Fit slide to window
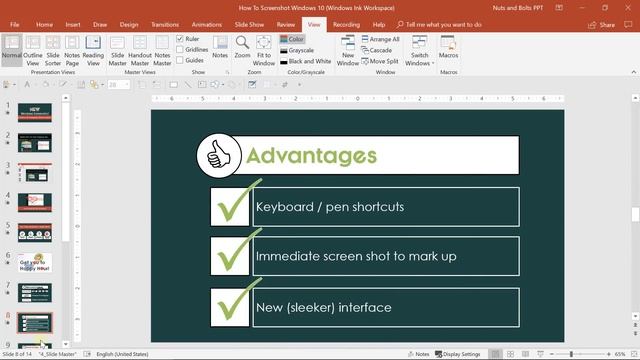Screen dimensions: 640x360 tap(264, 51)
